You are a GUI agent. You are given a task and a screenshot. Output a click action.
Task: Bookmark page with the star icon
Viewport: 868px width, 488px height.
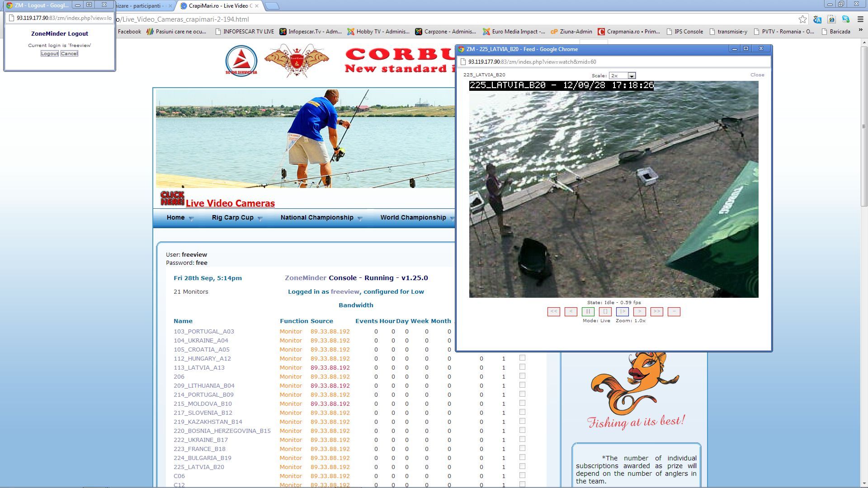point(802,19)
